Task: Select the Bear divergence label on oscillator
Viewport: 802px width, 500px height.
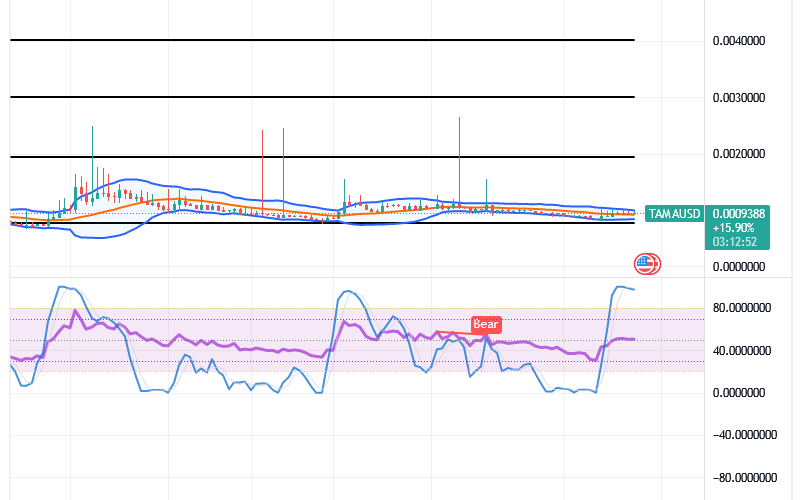Action: (485, 325)
